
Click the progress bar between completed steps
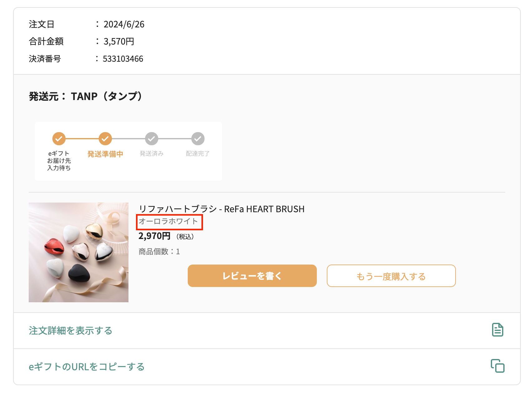(82, 139)
